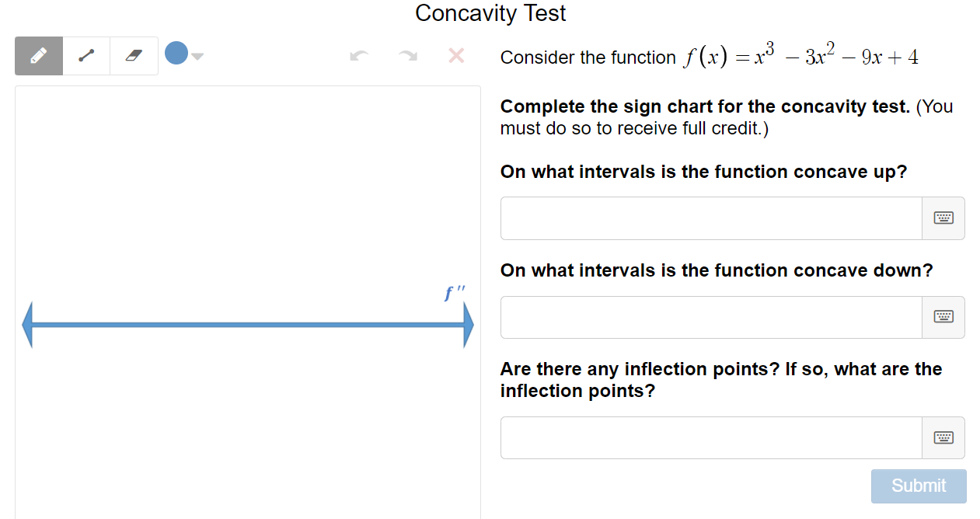Open the math keyboard for inflection points answer
The height and width of the screenshot is (519, 980).
click(943, 437)
